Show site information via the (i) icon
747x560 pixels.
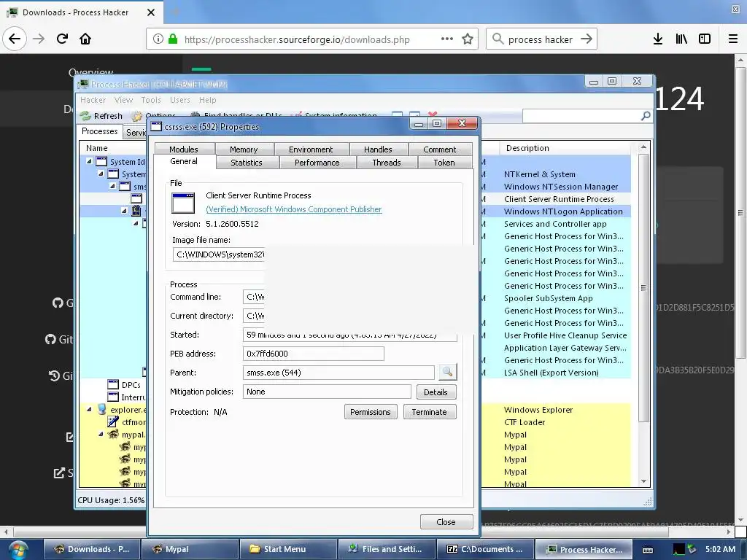click(x=158, y=39)
